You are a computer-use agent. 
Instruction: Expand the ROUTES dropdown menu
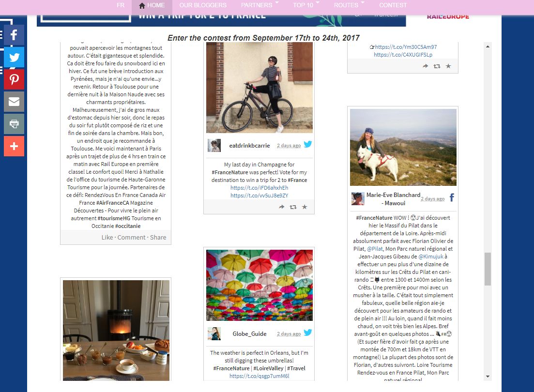click(349, 5)
